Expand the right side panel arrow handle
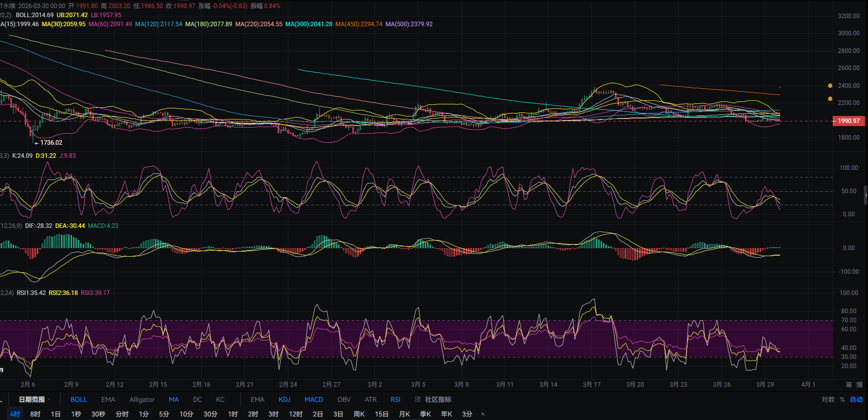The width and height of the screenshot is (868, 420). click(x=865, y=194)
